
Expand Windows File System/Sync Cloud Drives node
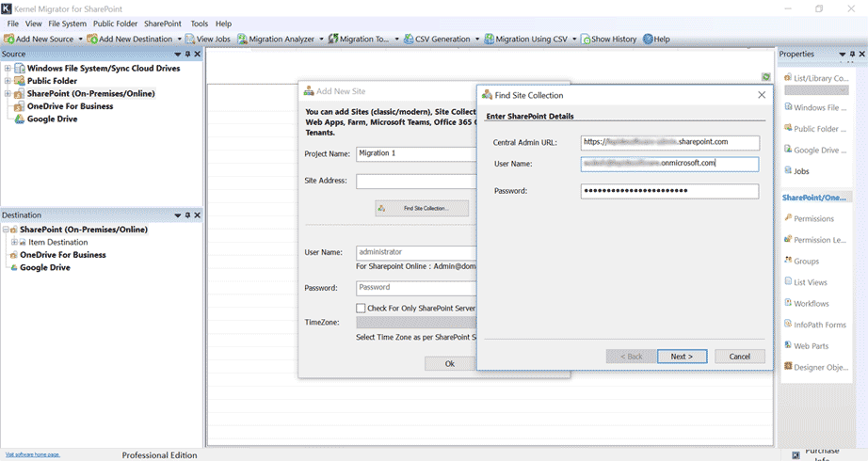8,68
